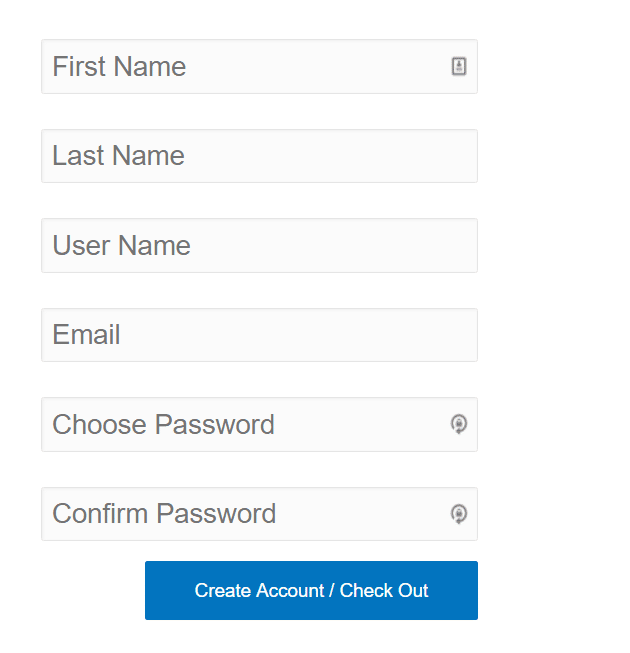Open autofill contact icon beside First Name
The image size is (630, 653).
pos(459,66)
